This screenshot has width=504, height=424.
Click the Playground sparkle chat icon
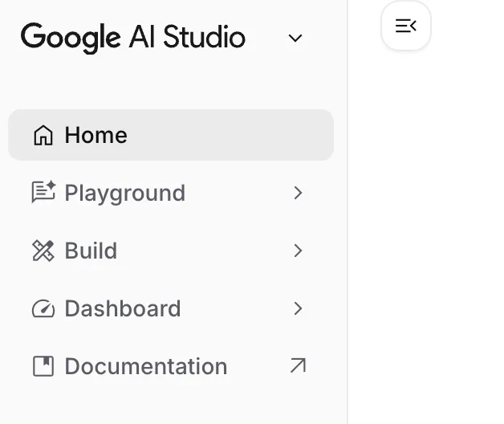43,193
